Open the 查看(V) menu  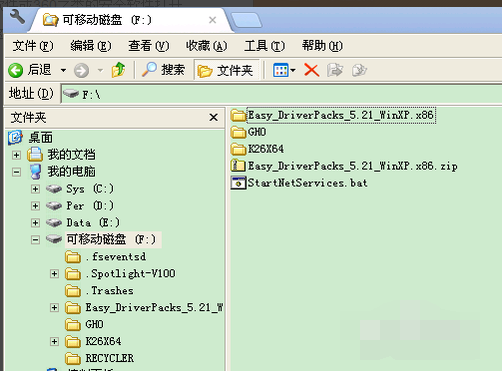click(x=149, y=46)
